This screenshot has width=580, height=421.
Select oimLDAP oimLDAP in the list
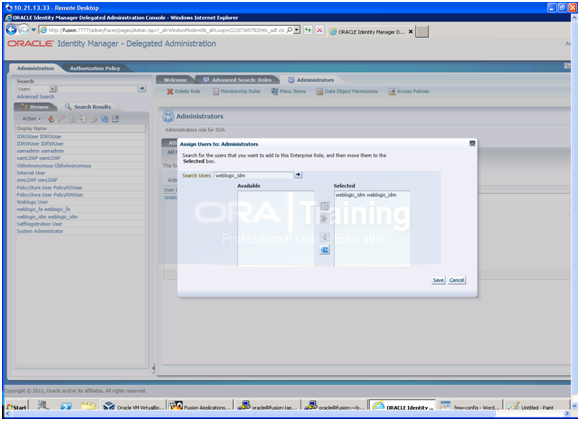[37, 180]
